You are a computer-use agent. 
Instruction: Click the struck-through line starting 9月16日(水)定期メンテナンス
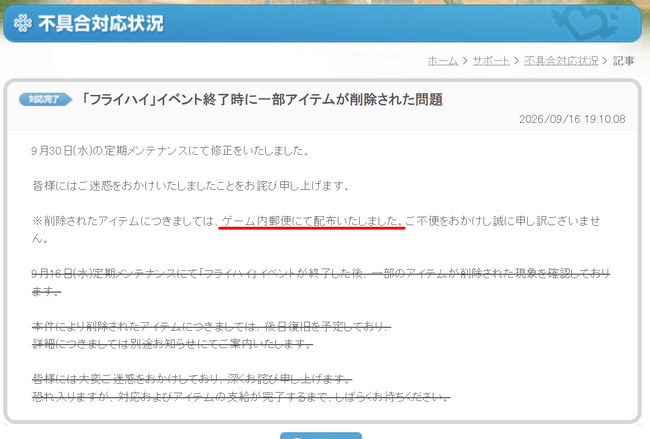pyautogui.click(x=320, y=282)
